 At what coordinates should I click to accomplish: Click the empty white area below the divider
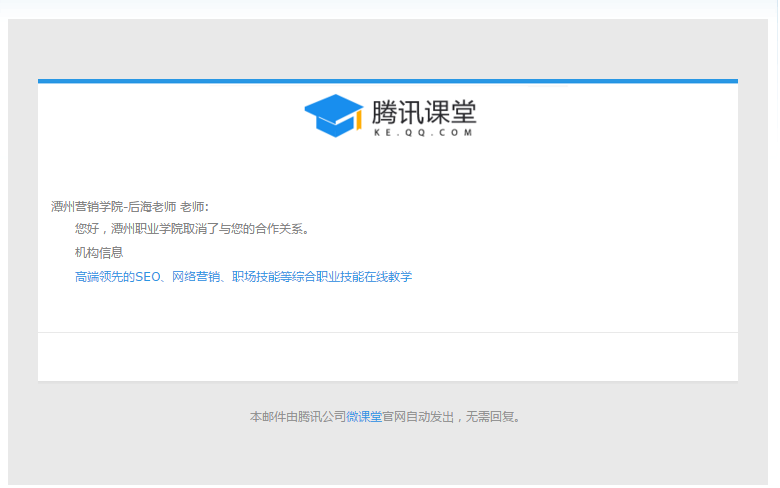point(388,356)
